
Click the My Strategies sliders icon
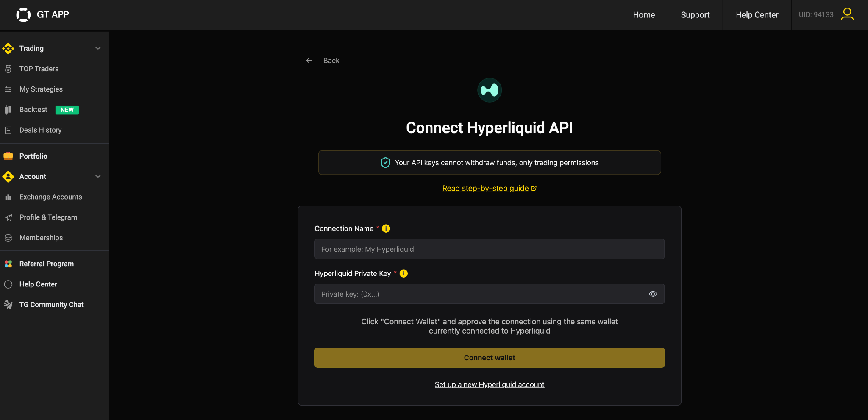[x=8, y=89]
